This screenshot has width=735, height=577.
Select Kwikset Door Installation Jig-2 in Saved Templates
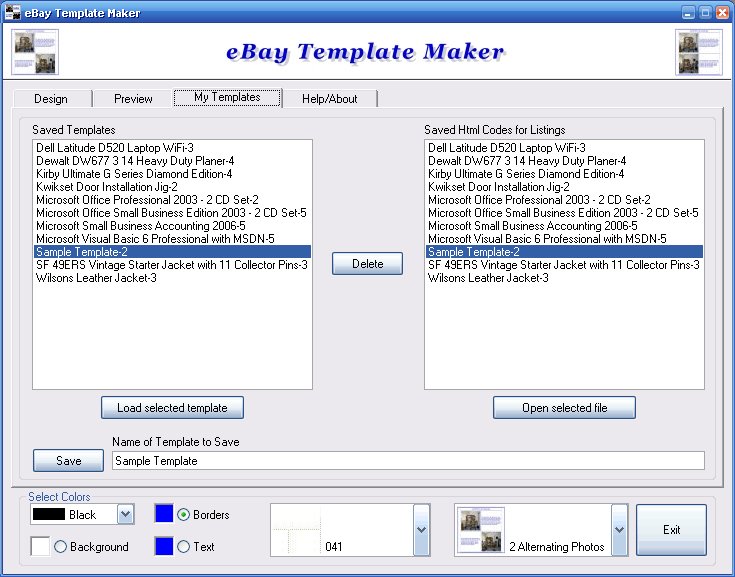pos(172,187)
